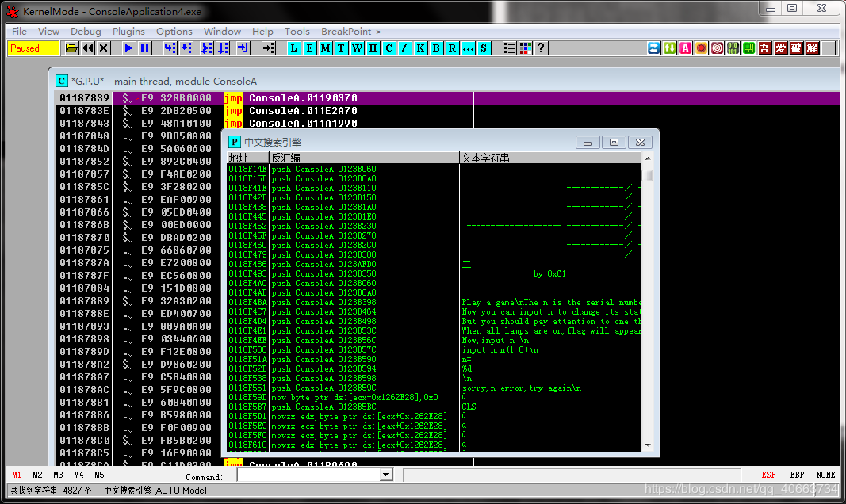
Task: Click the maroon target-rings plugin icon
Action: point(717,48)
